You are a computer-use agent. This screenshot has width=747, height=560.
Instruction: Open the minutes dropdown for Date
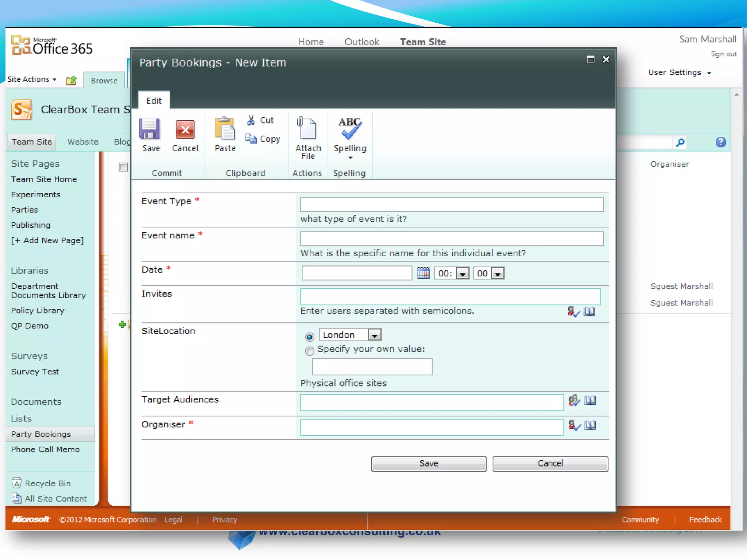[498, 273]
